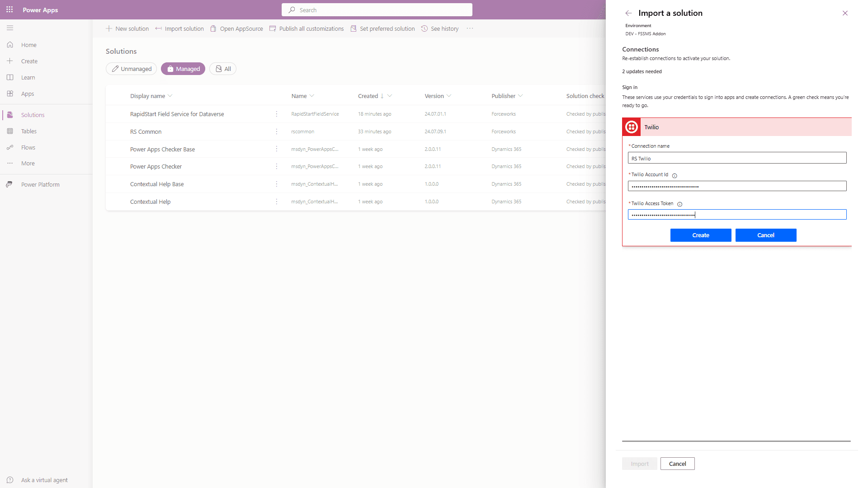
Task: Click the Twilio connector icon
Action: click(x=631, y=127)
